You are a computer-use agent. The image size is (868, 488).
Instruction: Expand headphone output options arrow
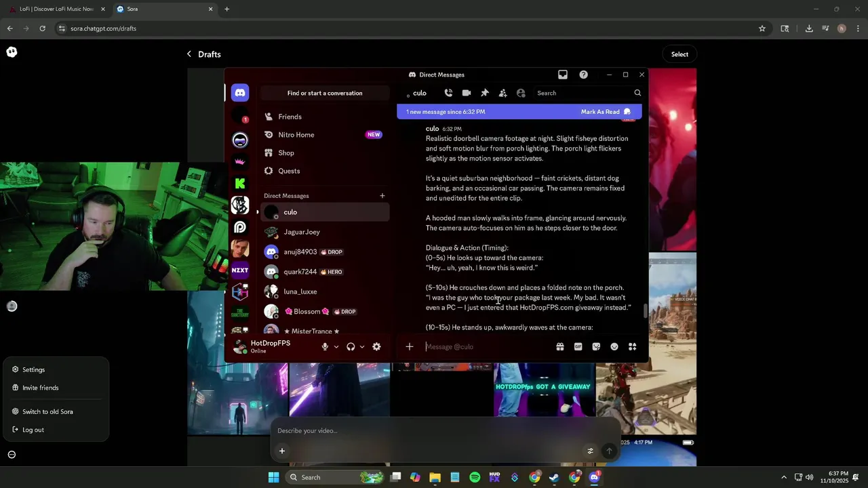pyautogui.click(x=361, y=347)
